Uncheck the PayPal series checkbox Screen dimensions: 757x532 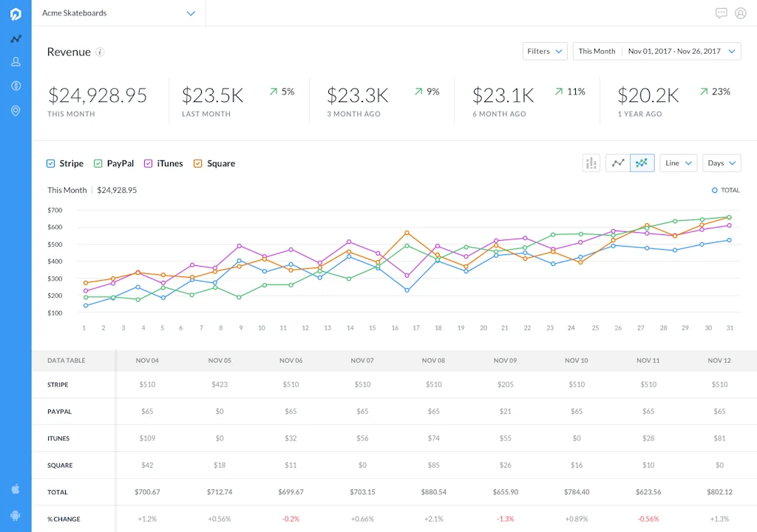click(98, 163)
